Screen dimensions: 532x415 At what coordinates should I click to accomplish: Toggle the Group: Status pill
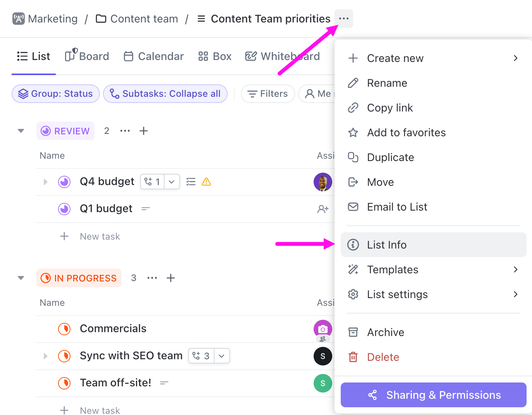tap(56, 94)
